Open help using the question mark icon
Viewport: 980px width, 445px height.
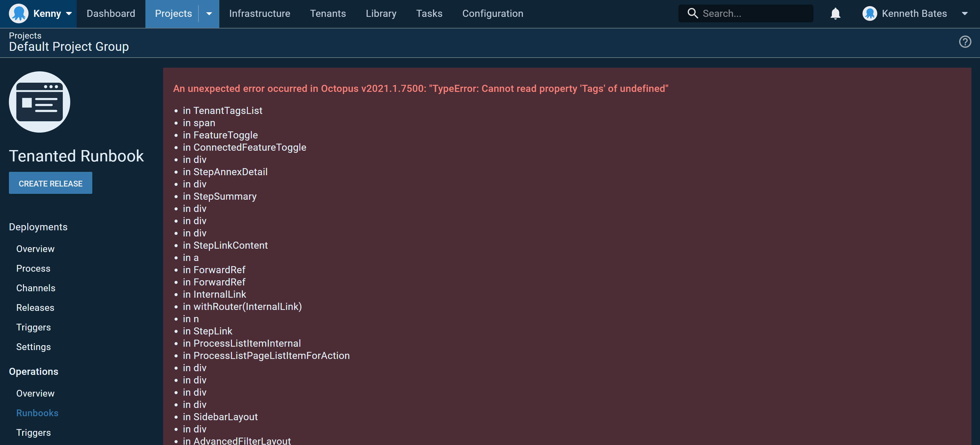click(965, 42)
